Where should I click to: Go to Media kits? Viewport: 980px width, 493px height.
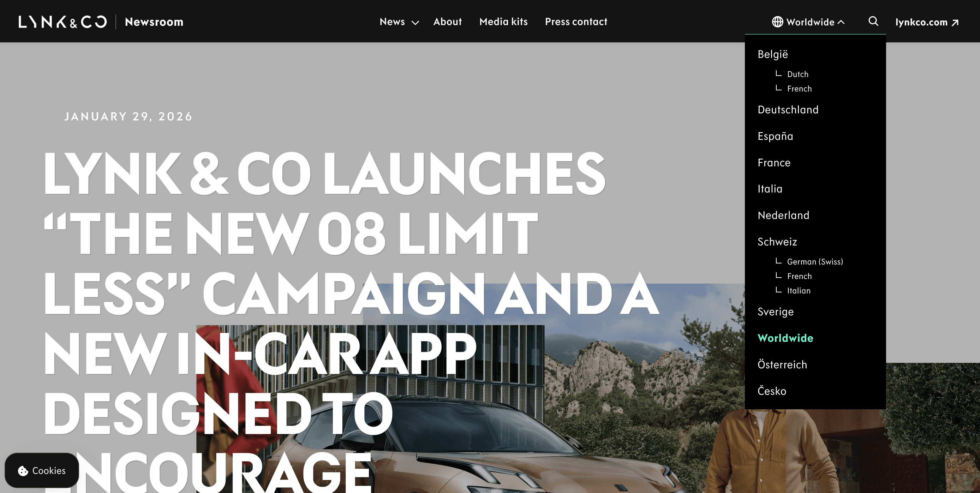tap(503, 22)
